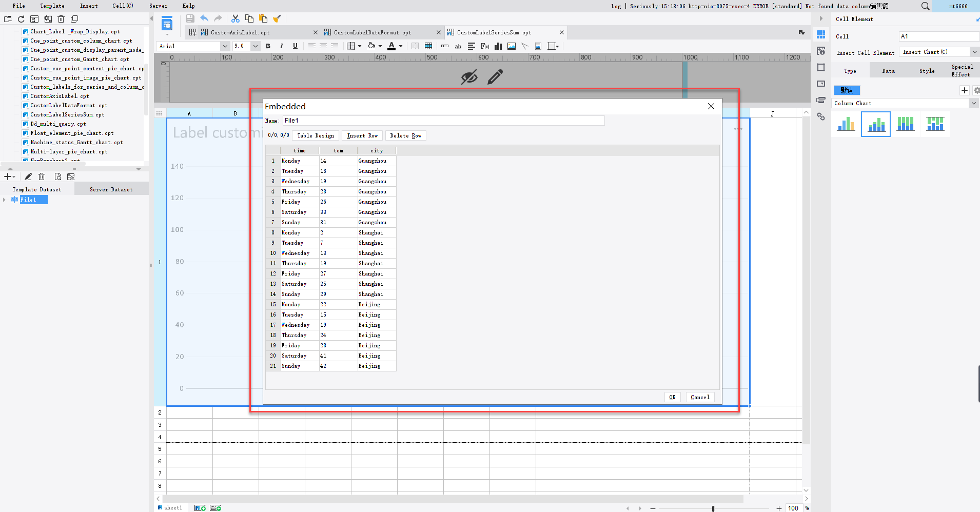Select the scissors Cut tool in toolbar
The height and width of the screenshot is (512, 980).
pyautogui.click(x=235, y=18)
